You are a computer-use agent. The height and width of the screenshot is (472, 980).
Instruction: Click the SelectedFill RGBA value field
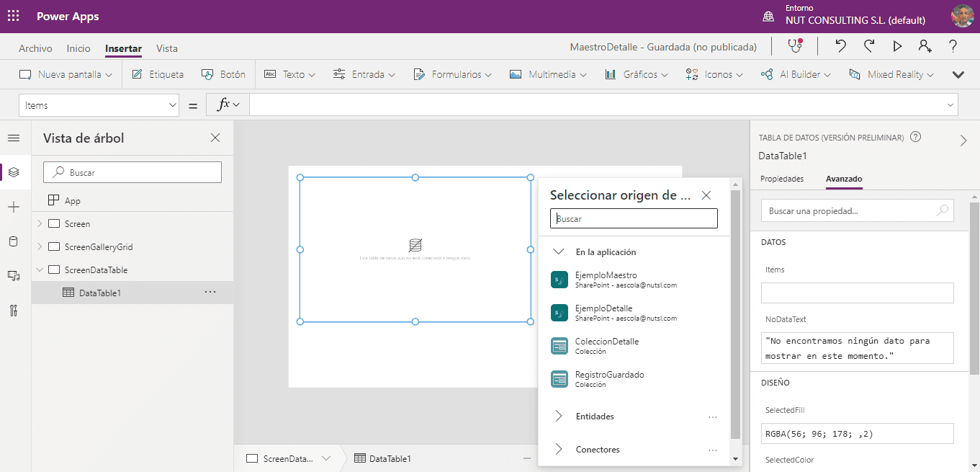[857, 433]
